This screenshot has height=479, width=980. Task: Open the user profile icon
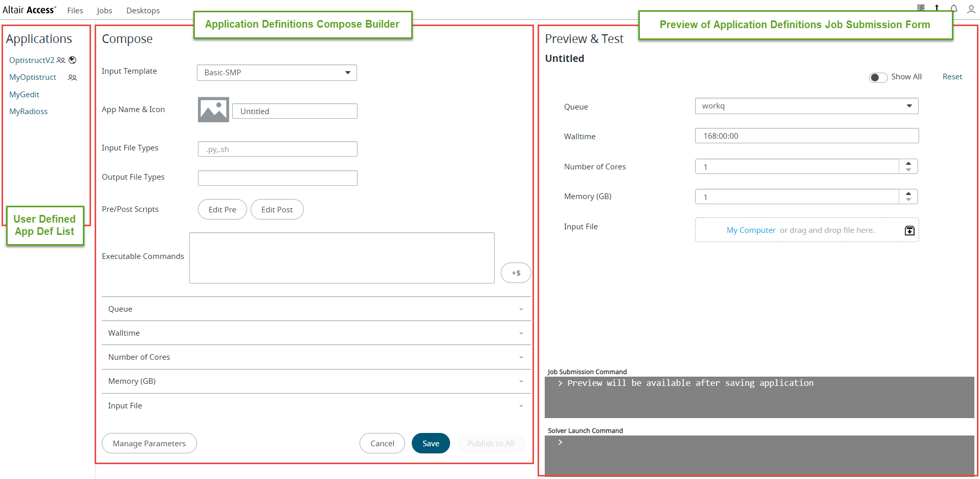coord(971,9)
